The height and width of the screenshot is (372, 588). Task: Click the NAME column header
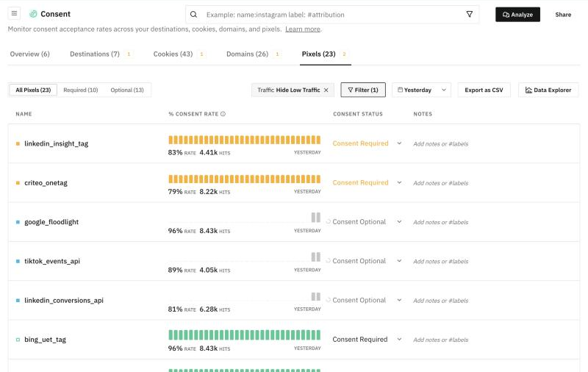pos(24,114)
